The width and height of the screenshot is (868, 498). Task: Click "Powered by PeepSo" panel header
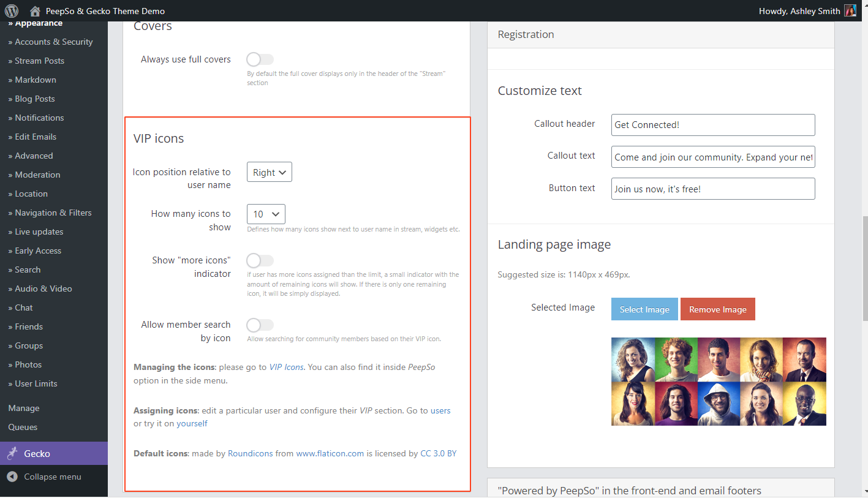[x=661, y=488]
